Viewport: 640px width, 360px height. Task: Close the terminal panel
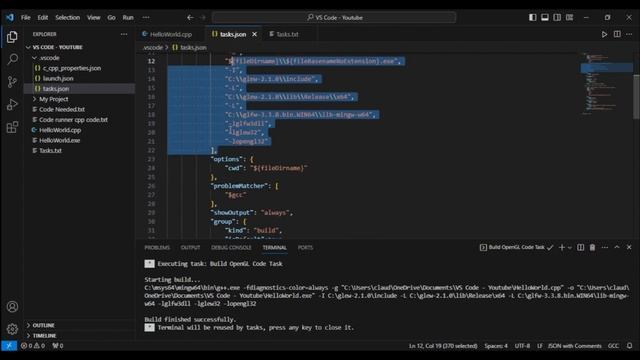coord(629,247)
